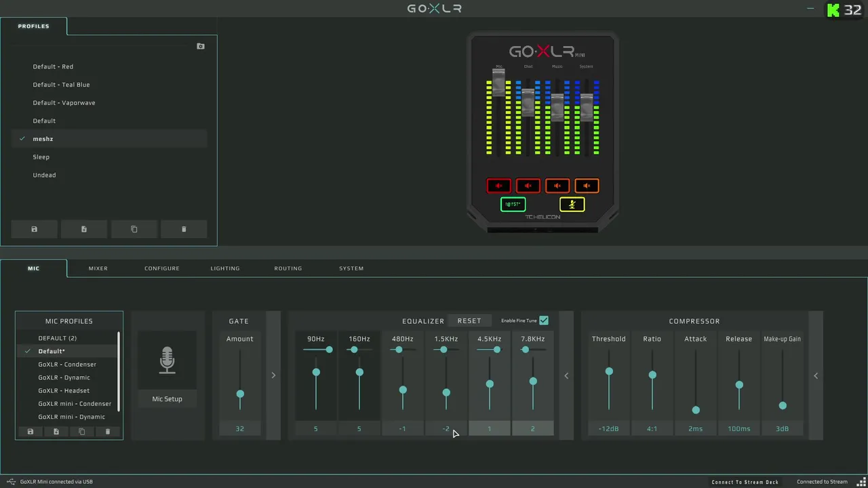
Task: Click the Mic Profiles list scrollbar
Action: tap(119, 371)
